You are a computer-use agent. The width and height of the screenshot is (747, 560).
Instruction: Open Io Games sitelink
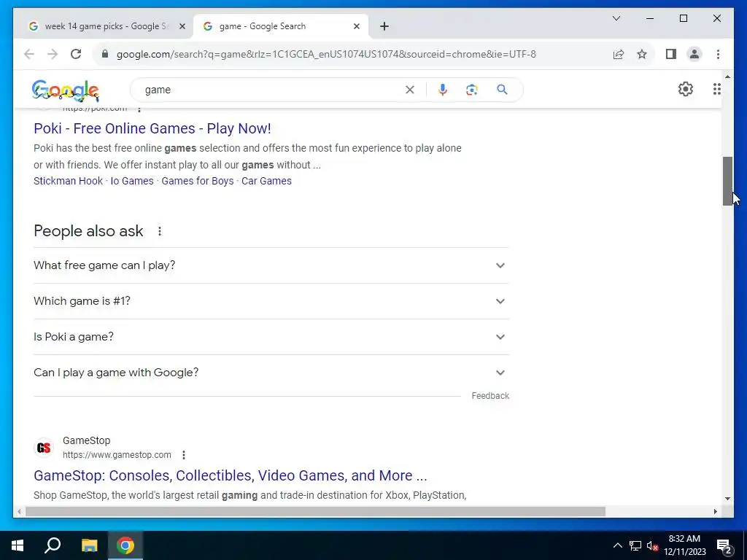(x=132, y=181)
